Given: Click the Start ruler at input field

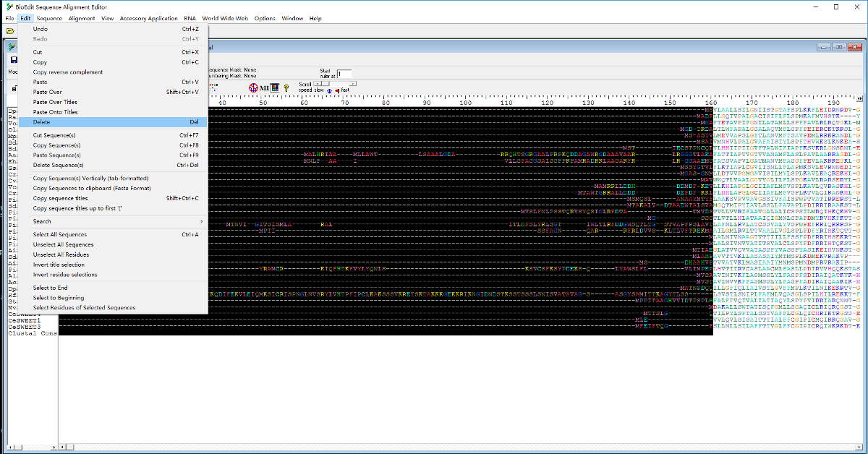Looking at the screenshot, I should point(344,74).
